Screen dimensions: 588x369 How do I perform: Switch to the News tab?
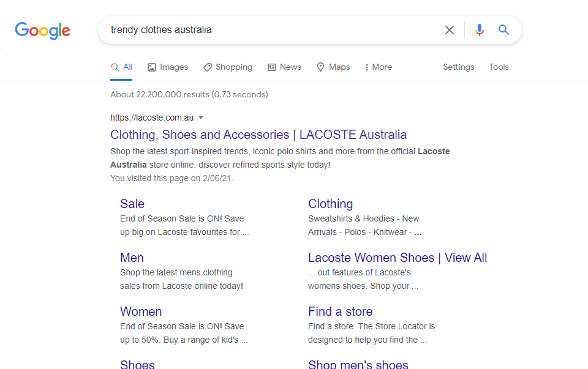pyautogui.click(x=284, y=67)
